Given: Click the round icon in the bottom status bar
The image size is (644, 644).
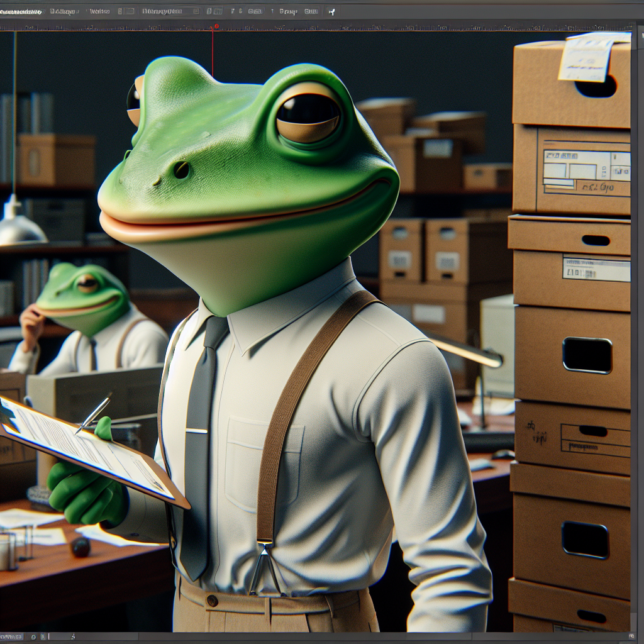Looking at the screenshot, I should 33,637.
